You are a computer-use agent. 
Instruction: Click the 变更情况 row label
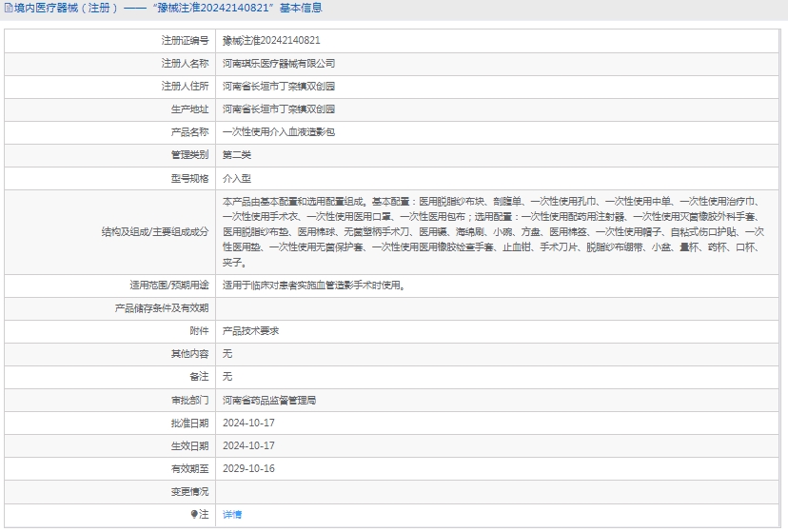click(189, 491)
